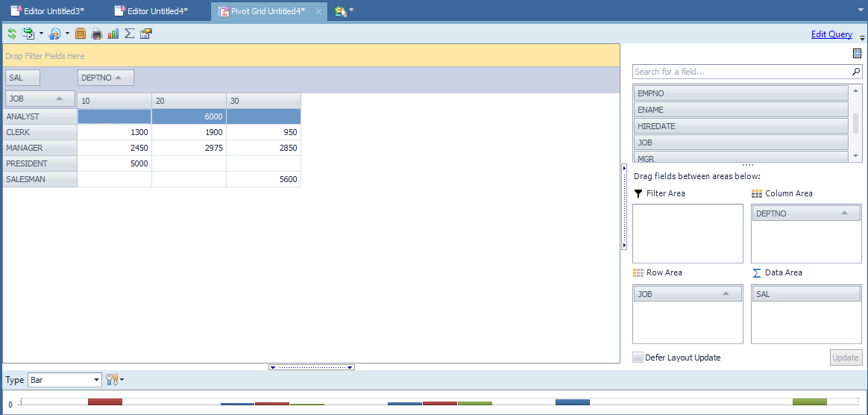
Task: Click the 2850 cell in MANAGER row
Action: click(264, 148)
